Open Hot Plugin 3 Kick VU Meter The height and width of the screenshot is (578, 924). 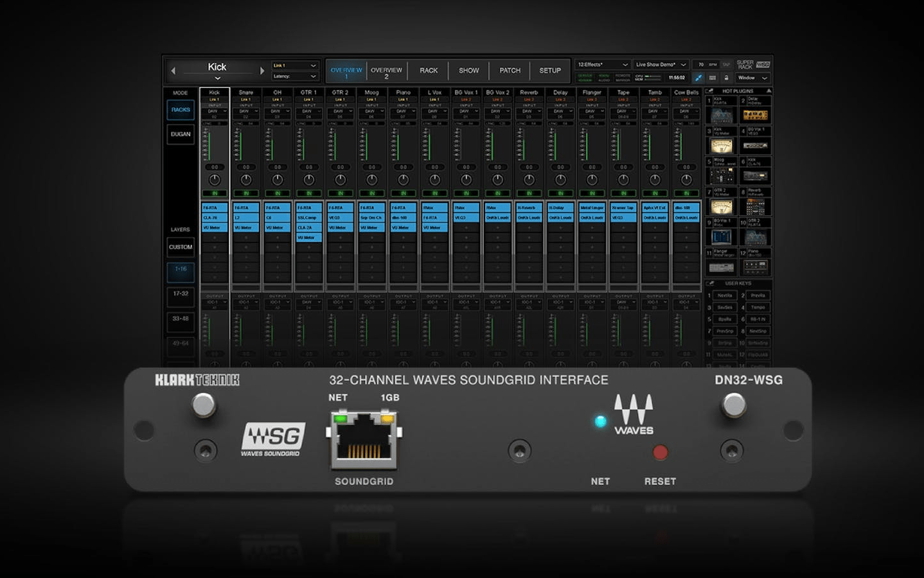(x=721, y=146)
